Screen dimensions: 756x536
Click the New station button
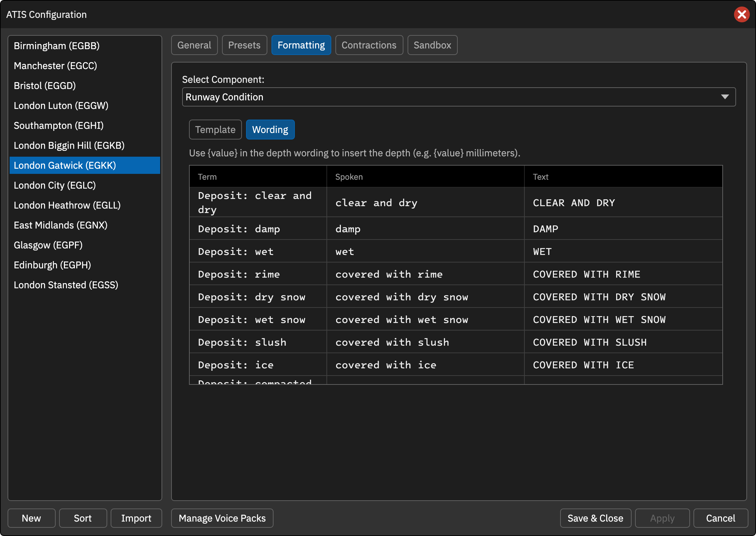point(31,518)
